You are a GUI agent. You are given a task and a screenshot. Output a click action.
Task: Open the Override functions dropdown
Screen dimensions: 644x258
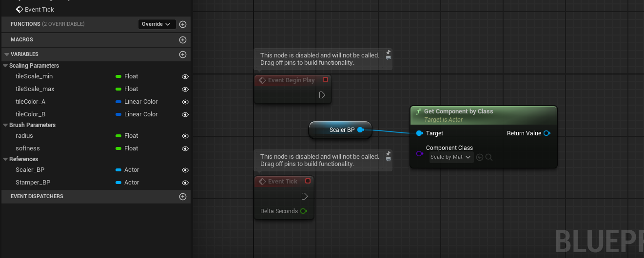(156, 24)
